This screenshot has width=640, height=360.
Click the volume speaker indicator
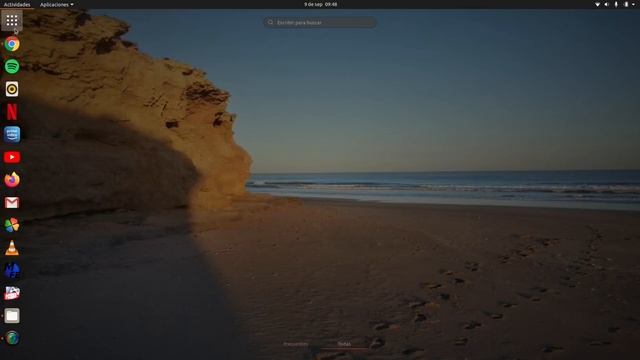pyautogui.click(x=607, y=4)
